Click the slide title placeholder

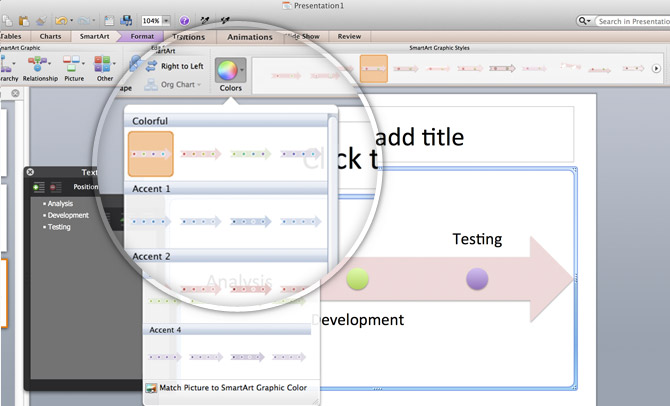pyautogui.click(x=455, y=134)
